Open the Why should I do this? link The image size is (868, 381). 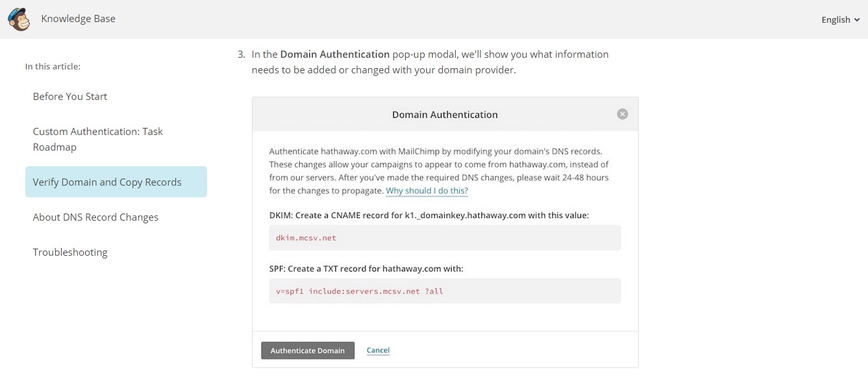427,191
